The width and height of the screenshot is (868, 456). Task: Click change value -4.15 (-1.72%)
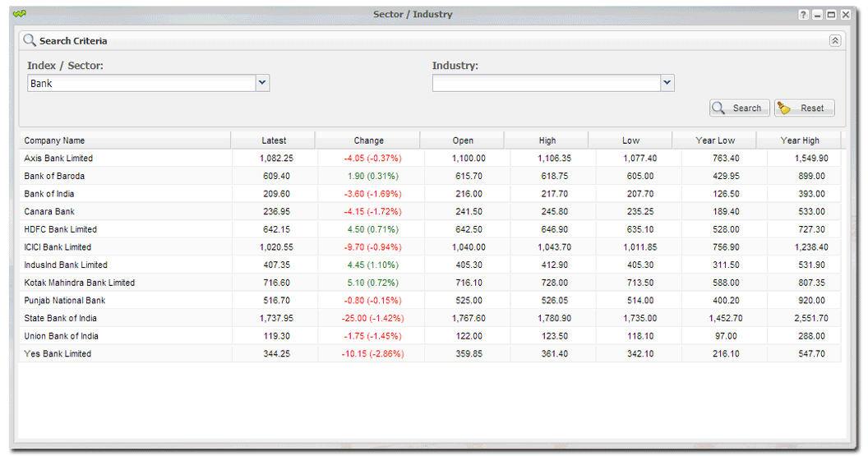(x=372, y=211)
